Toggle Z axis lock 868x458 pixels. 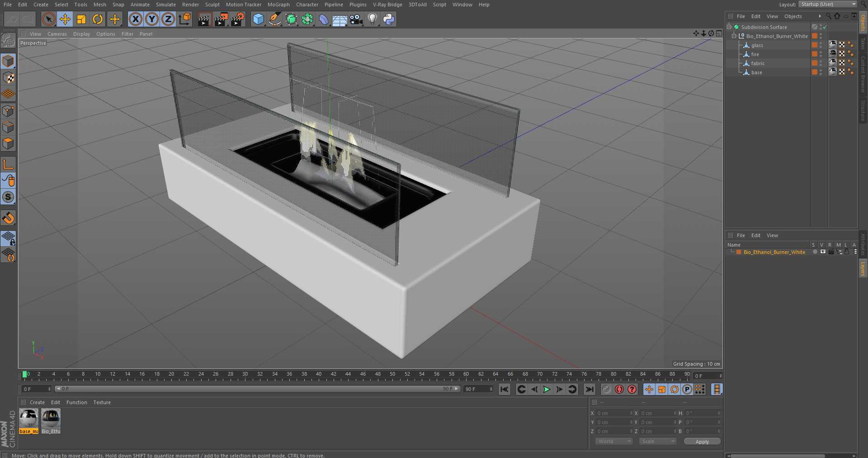pos(168,19)
